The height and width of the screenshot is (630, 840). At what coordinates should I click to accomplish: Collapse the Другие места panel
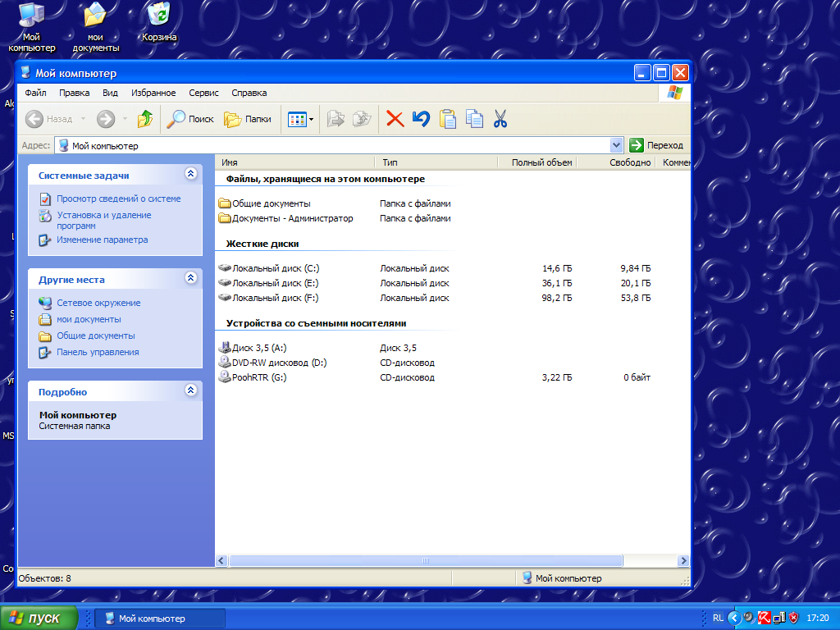(191, 278)
